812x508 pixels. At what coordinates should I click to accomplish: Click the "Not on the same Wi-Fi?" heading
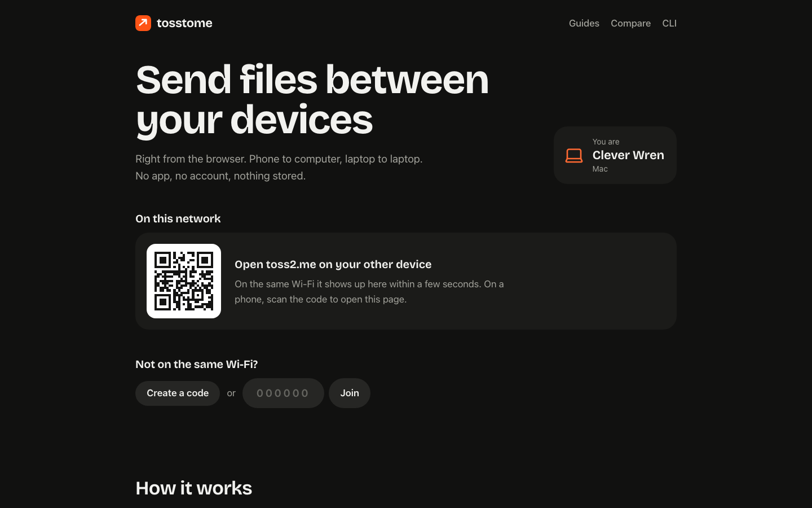coord(197,364)
